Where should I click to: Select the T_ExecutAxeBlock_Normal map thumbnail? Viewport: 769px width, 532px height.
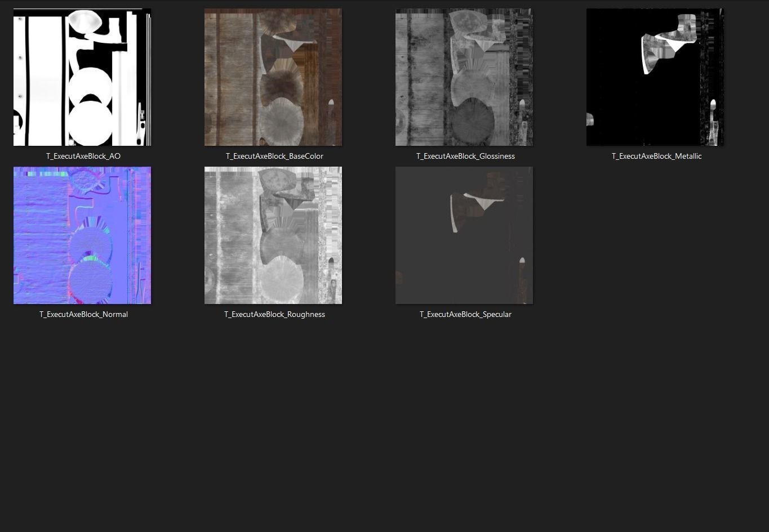[x=82, y=235]
